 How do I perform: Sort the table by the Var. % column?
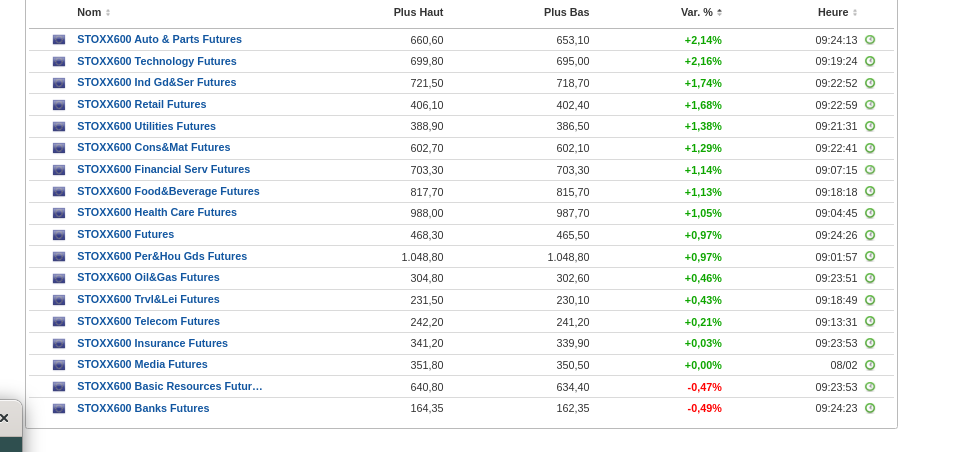coord(700,13)
